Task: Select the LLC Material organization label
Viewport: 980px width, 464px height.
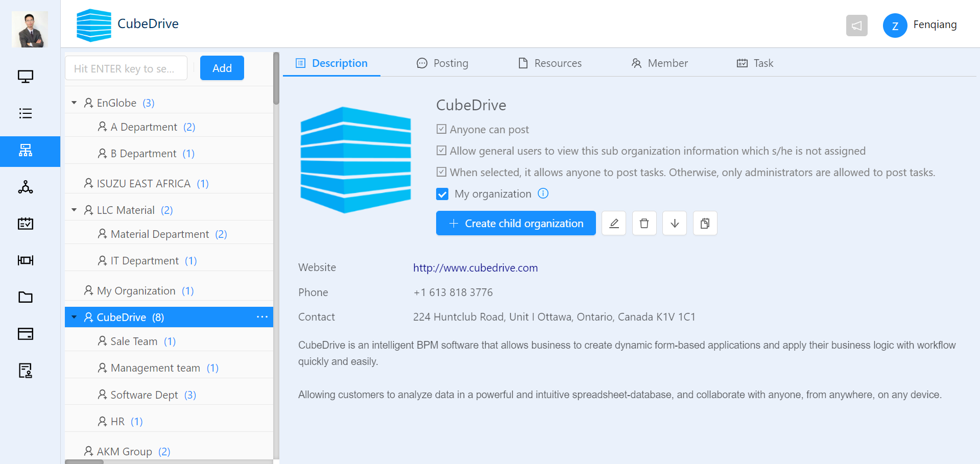Action: (x=126, y=210)
